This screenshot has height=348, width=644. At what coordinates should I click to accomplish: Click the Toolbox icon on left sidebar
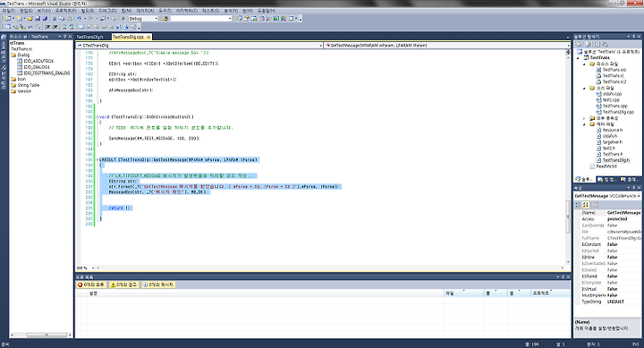[x=4, y=67]
